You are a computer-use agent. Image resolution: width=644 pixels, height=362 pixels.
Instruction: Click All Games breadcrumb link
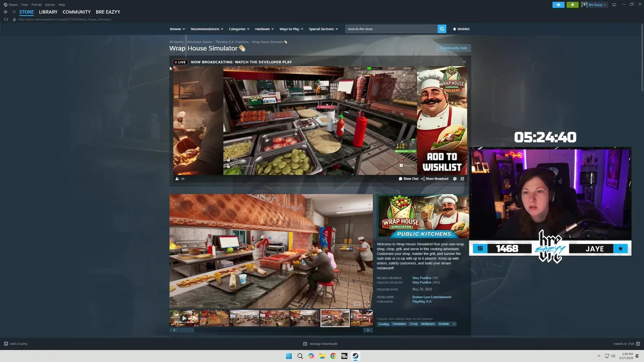(176, 42)
